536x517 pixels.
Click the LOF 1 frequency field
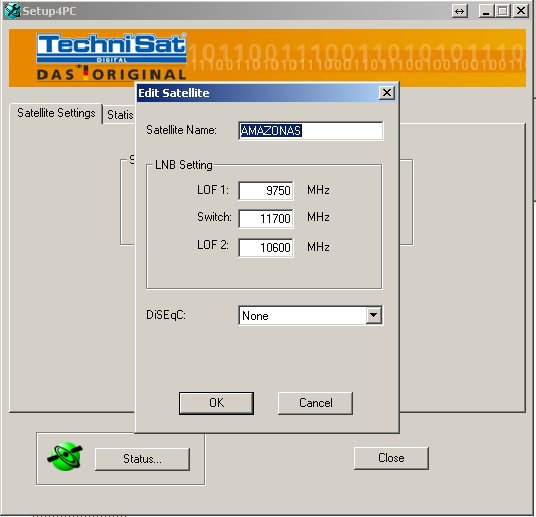tap(266, 190)
